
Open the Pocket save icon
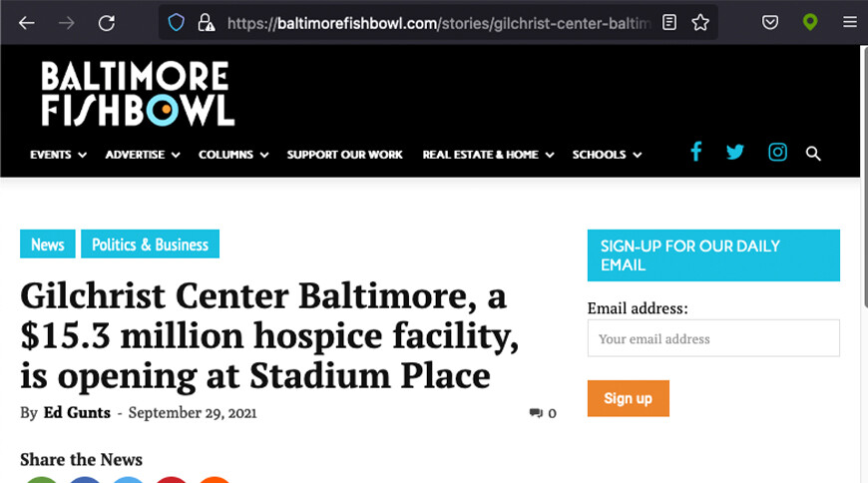pyautogui.click(x=770, y=22)
